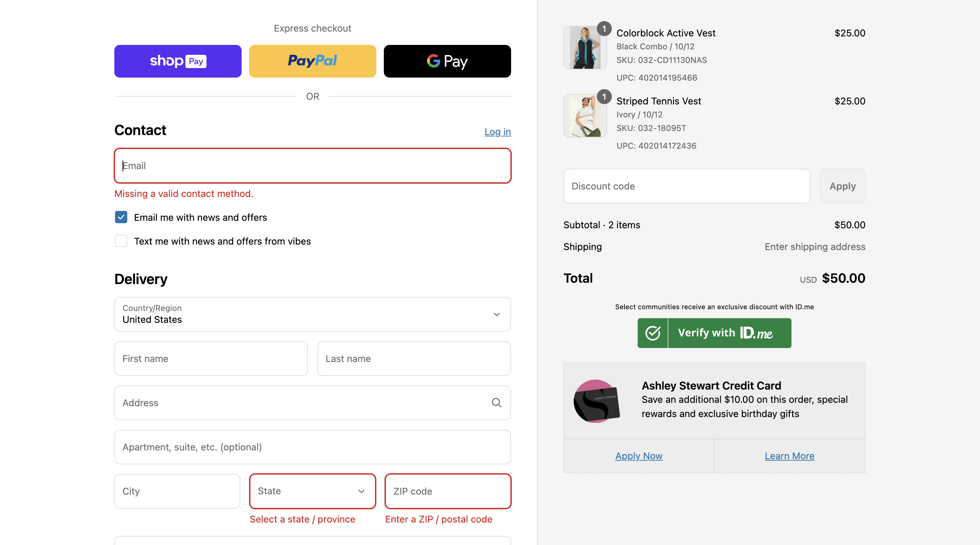
Task: Expand the State dropdown
Action: 312,491
